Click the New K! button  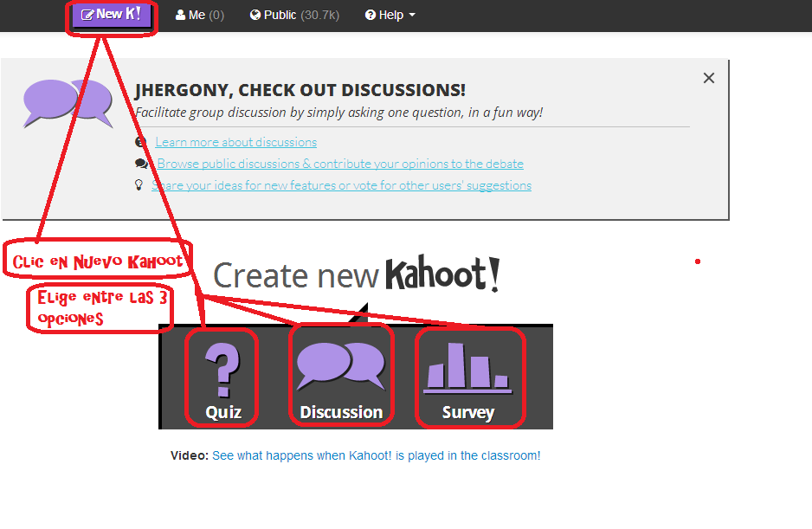tap(112, 15)
